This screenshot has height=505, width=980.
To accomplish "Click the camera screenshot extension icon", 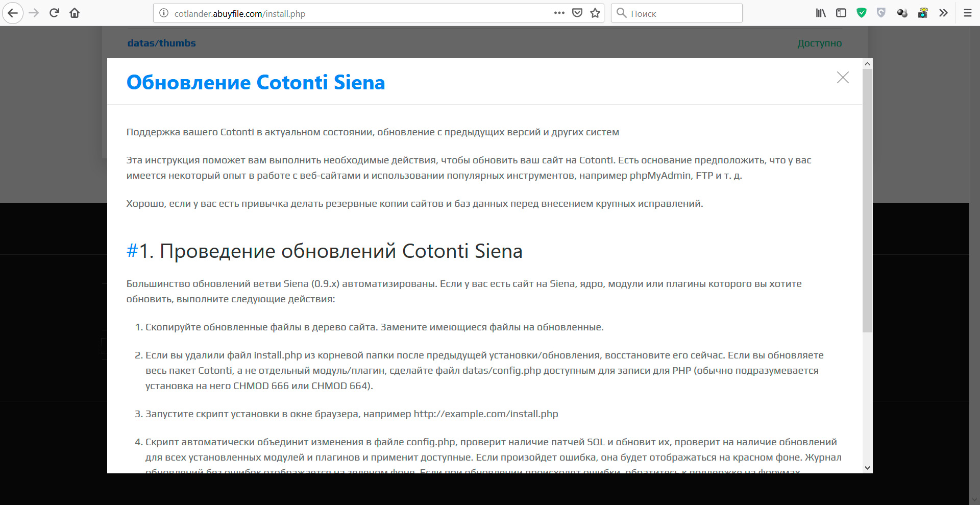I will (923, 13).
